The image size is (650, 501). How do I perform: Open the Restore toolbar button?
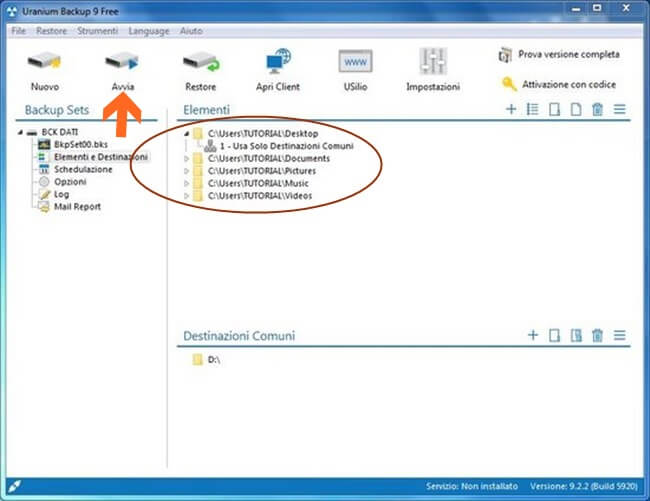[201, 71]
